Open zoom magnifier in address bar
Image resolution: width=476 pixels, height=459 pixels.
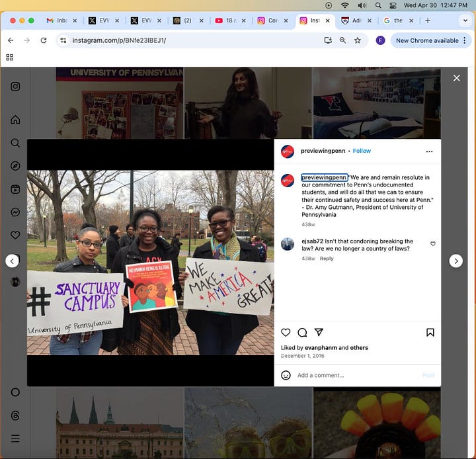coord(342,40)
